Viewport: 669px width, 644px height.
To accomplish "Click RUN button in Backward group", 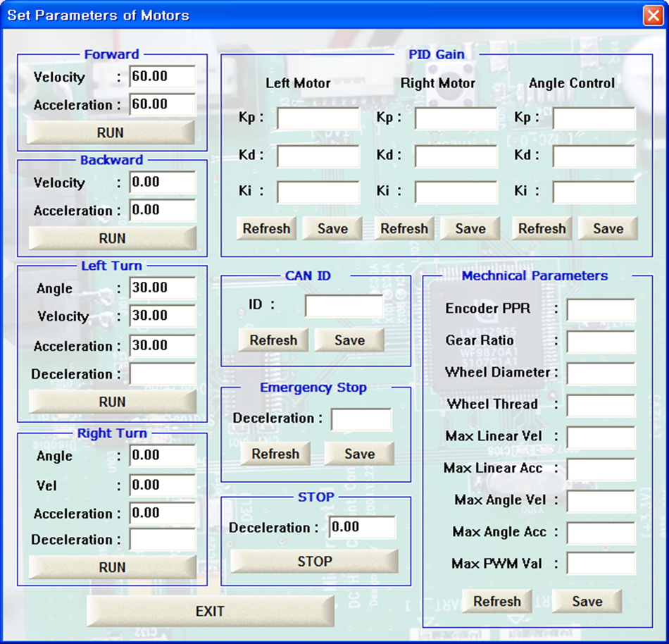I will [112, 237].
